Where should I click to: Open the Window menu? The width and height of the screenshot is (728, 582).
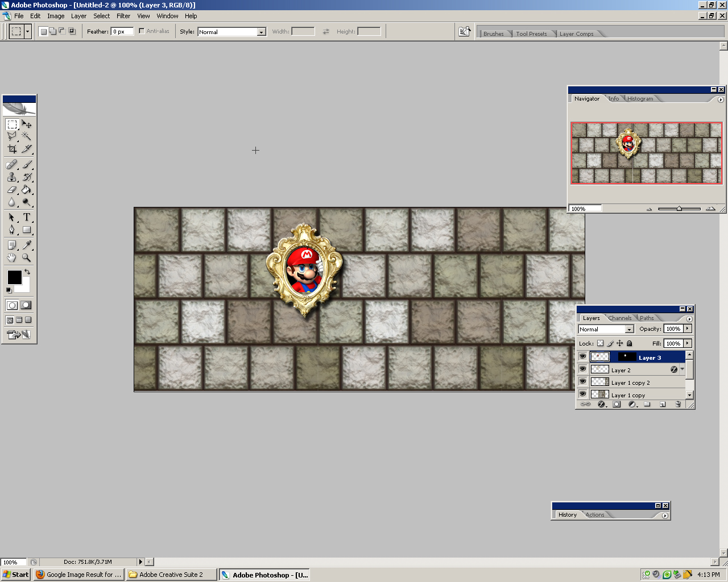pyautogui.click(x=168, y=16)
